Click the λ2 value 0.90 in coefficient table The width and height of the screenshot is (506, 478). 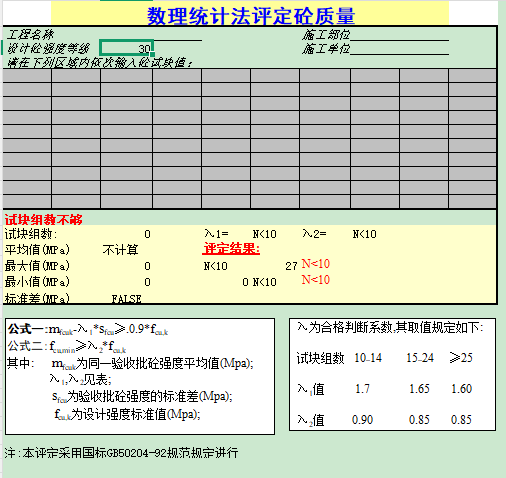[x=362, y=419]
